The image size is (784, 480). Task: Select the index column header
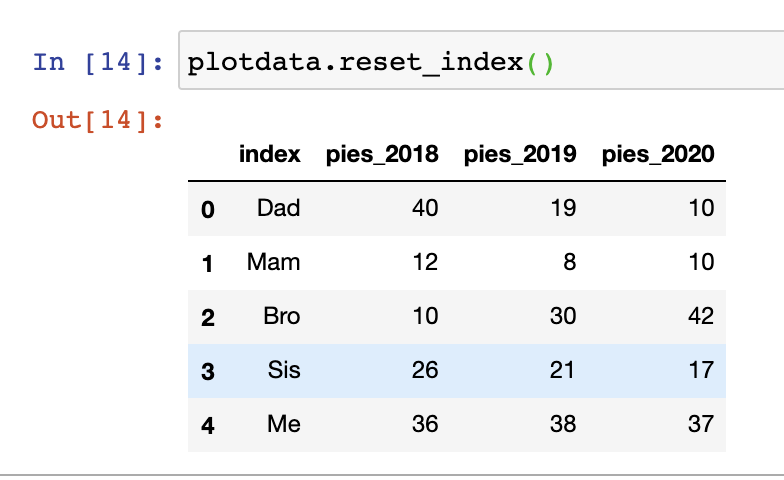(270, 154)
